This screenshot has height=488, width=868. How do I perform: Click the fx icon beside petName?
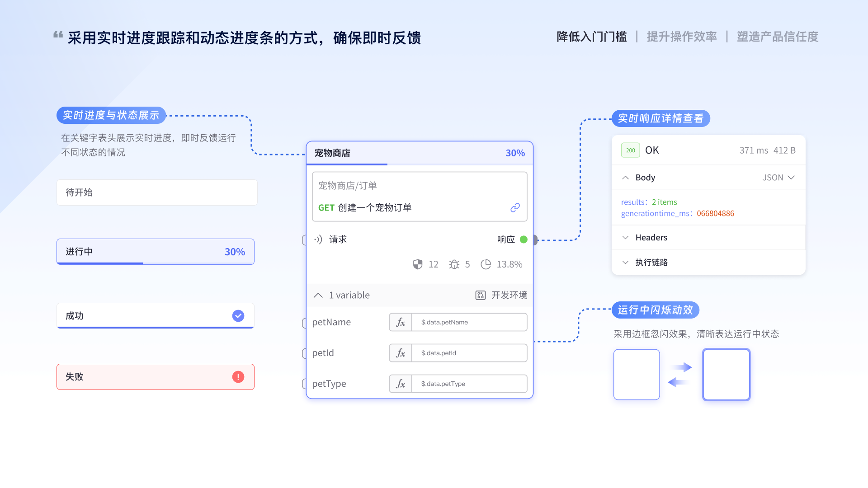pos(401,322)
